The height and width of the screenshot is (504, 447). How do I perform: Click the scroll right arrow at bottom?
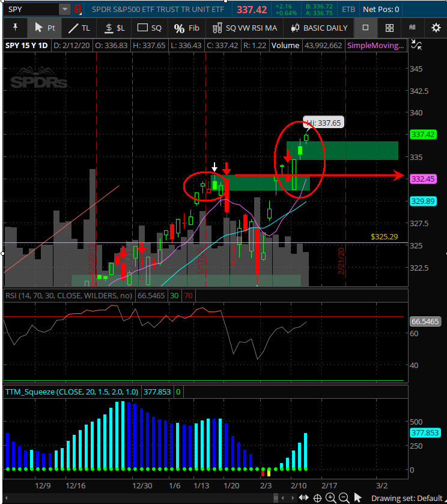click(x=293, y=498)
